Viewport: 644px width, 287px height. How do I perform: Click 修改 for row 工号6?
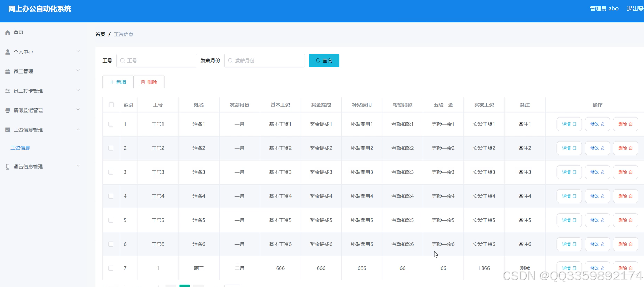(597, 244)
